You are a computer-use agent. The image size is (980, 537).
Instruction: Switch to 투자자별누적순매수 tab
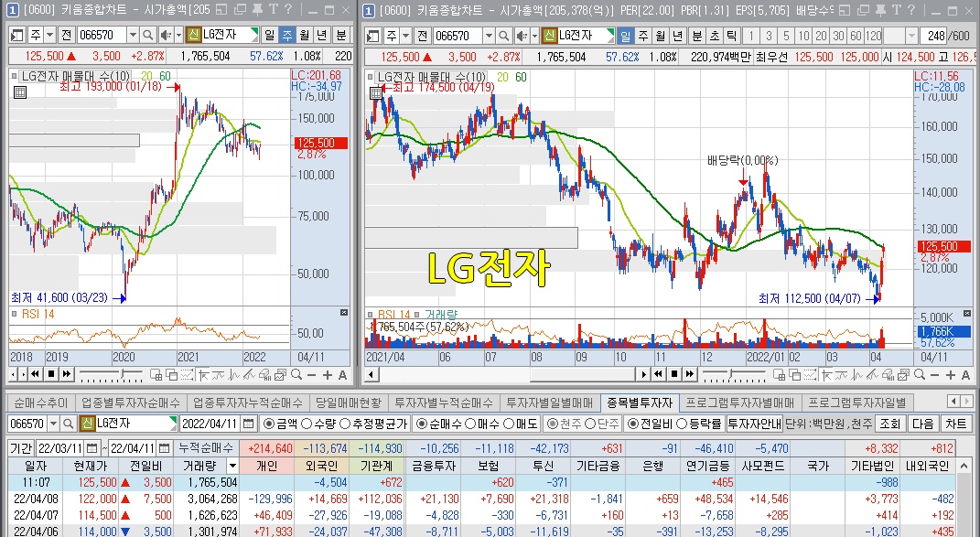coord(444,403)
